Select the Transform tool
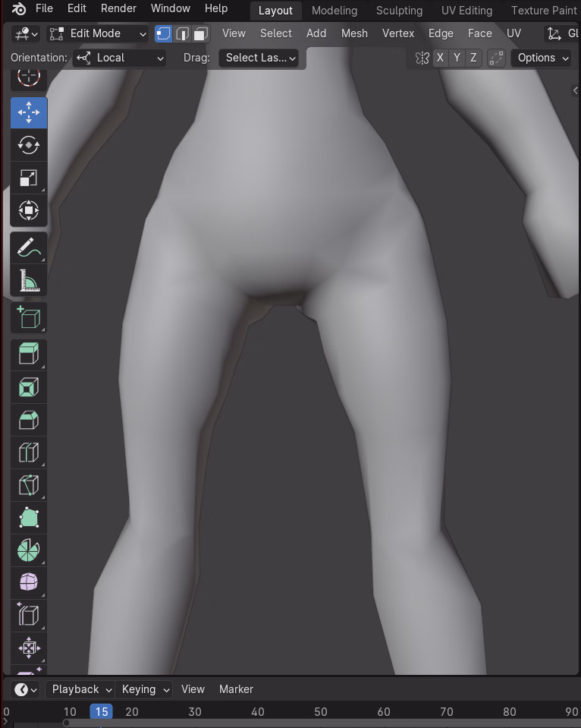The image size is (581, 728). coord(29,210)
